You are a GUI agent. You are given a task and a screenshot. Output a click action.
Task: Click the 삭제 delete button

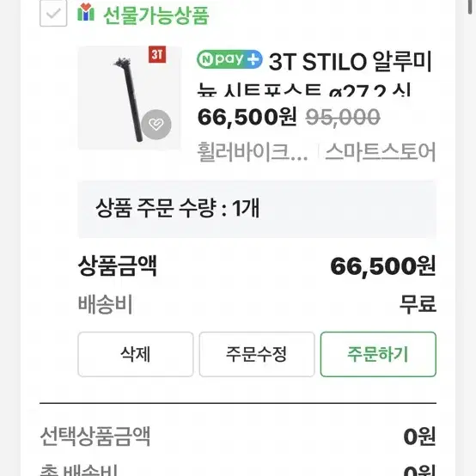point(136,354)
